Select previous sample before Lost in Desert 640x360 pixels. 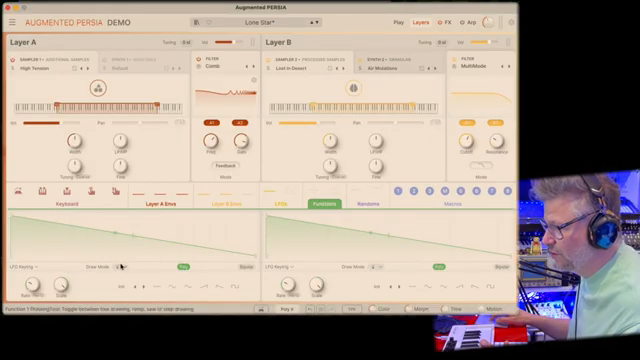click(x=337, y=69)
